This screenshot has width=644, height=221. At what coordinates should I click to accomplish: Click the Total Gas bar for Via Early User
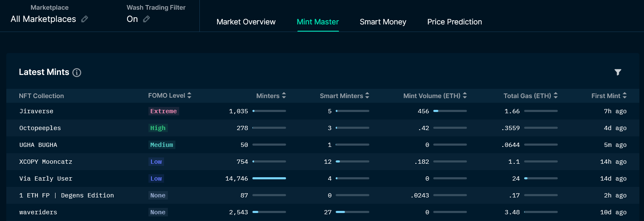click(541, 178)
